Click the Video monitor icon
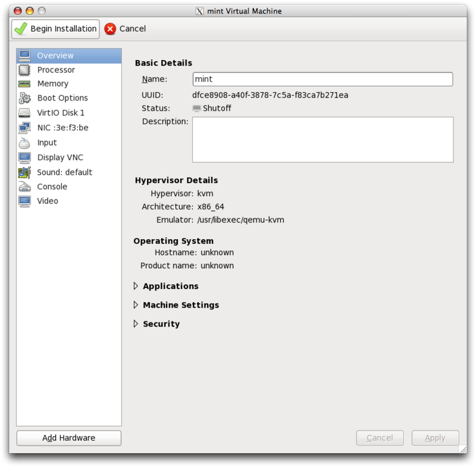This screenshot has height=467, width=476. coord(24,201)
